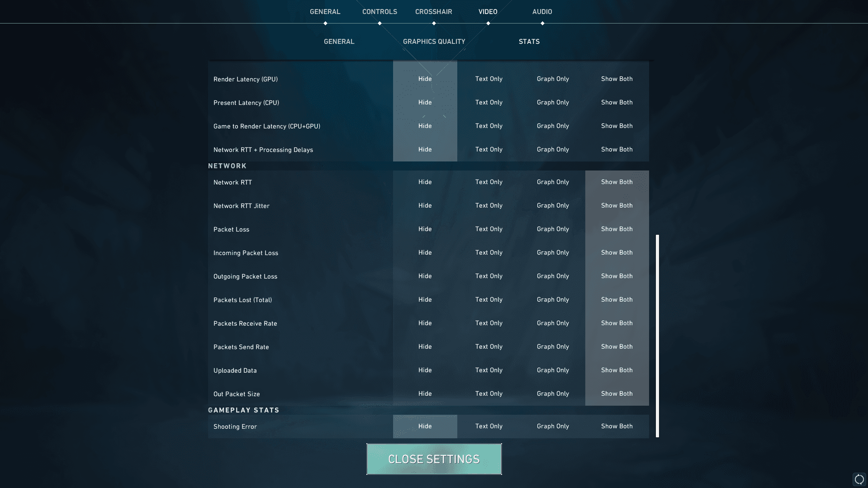Click the Shooting Error row label

point(235,426)
